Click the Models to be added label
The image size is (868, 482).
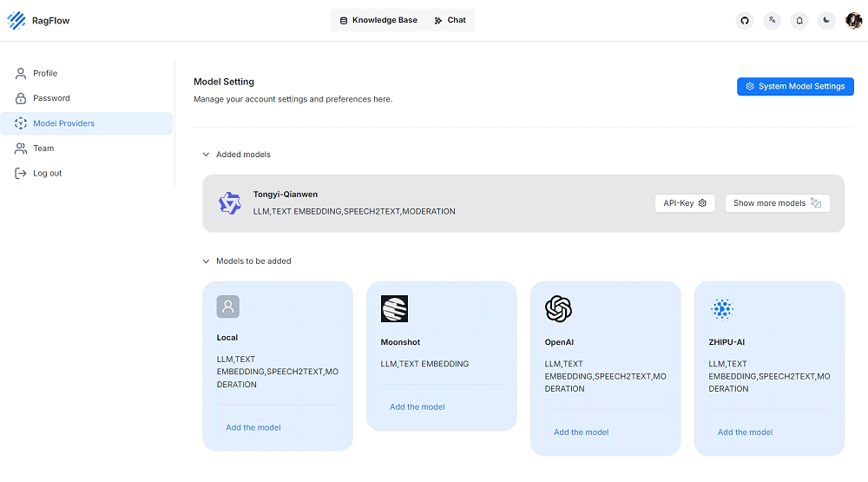point(253,261)
